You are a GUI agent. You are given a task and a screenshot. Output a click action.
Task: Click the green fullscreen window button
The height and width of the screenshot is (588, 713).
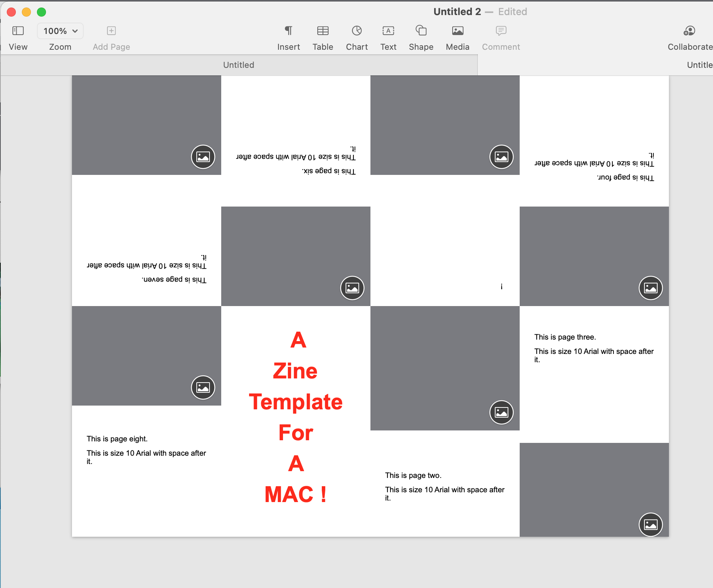click(41, 12)
